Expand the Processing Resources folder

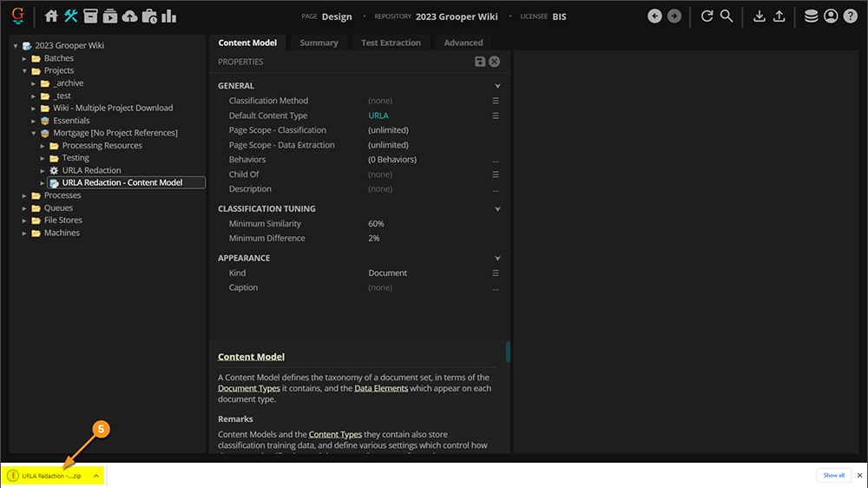click(43, 146)
